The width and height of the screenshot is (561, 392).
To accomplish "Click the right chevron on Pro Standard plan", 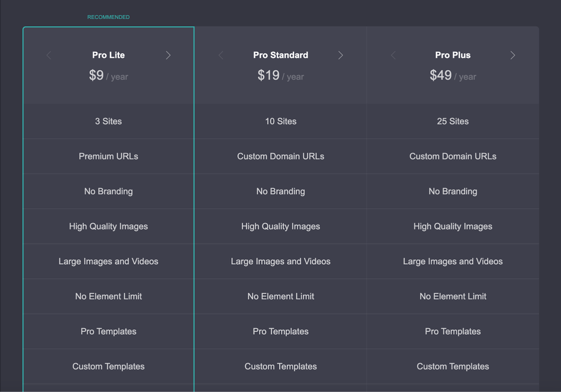I will tap(341, 55).
